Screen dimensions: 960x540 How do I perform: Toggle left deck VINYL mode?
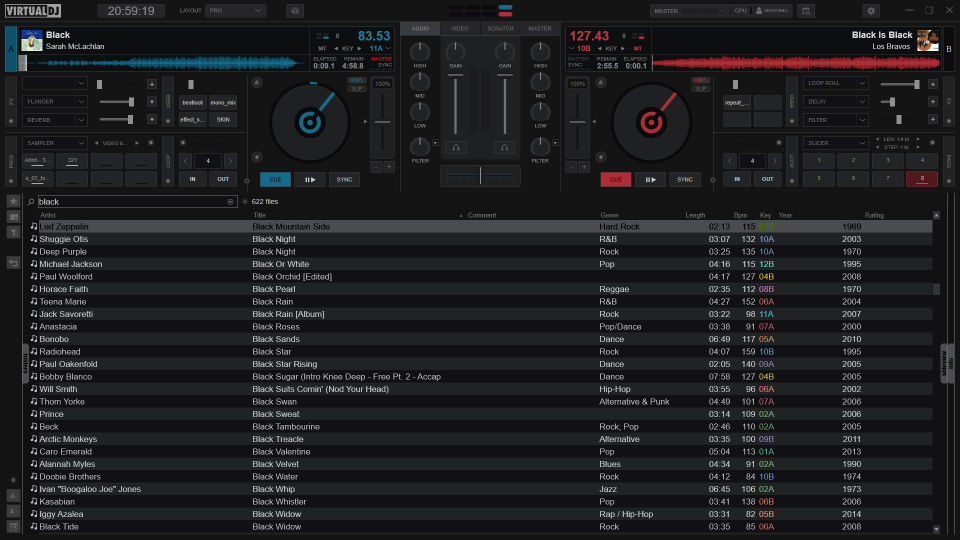[x=356, y=80]
